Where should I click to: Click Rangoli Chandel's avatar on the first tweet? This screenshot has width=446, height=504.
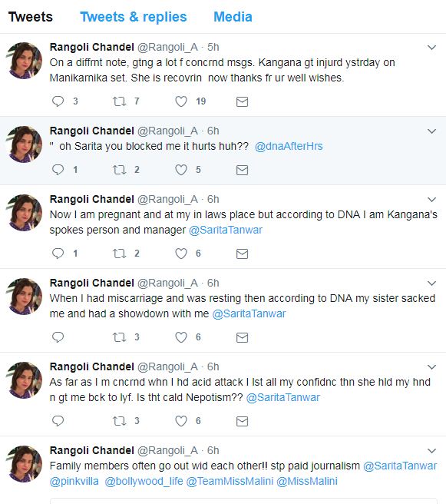tap(25, 61)
